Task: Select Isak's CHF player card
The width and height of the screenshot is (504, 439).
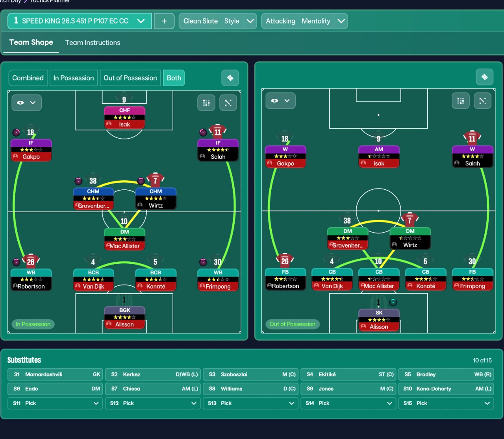Action: coord(124,118)
